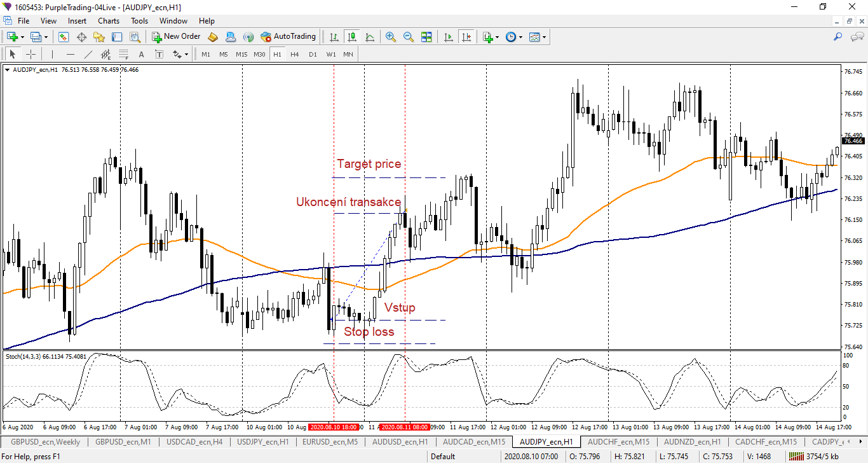Expand the triangle beside AUDJPY_ecn,H1 chart title
Image resolution: width=868 pixels, height=463 pixels.
7,70
